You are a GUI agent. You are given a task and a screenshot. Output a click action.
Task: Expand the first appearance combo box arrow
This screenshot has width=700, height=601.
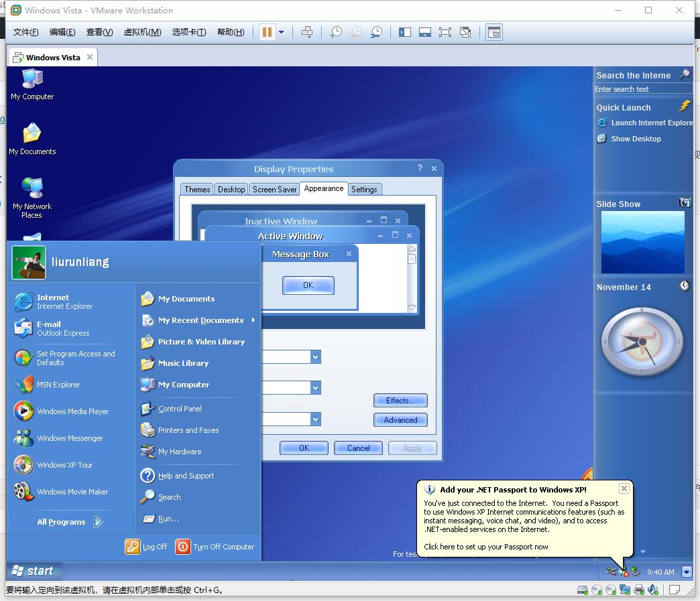[x=316, y=356]
